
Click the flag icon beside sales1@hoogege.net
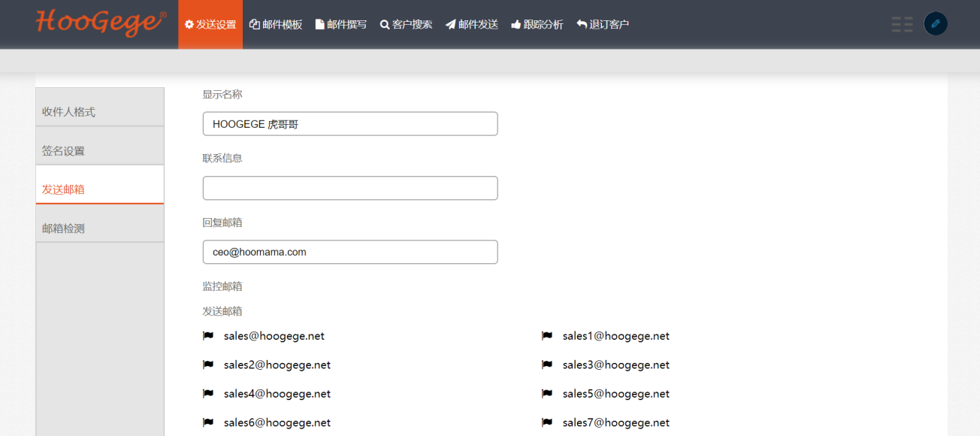click(547, 336)
